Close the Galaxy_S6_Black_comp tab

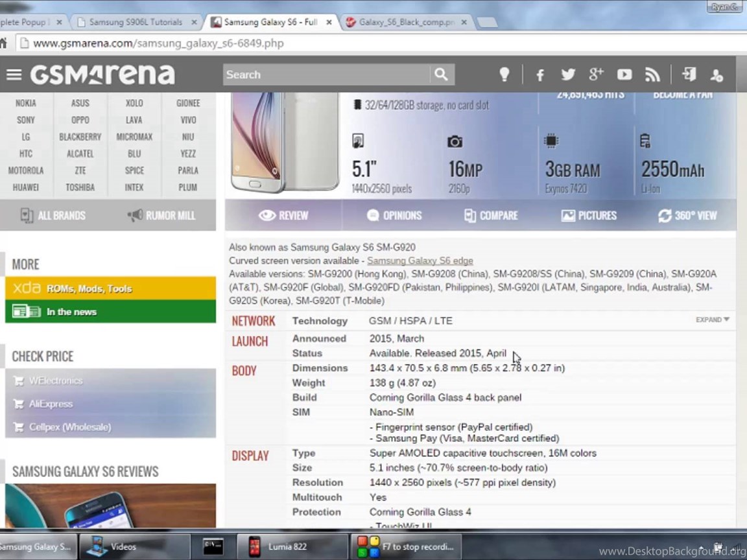(464, 23)
